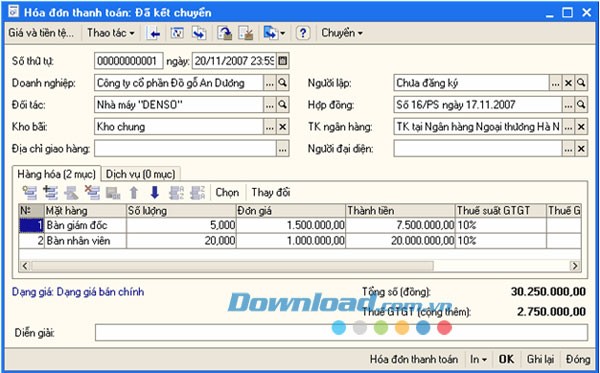Viewport: 600px width, 373px height.
Task: Click the sort ascending icon in table toolbar
Action: (176, 192)
